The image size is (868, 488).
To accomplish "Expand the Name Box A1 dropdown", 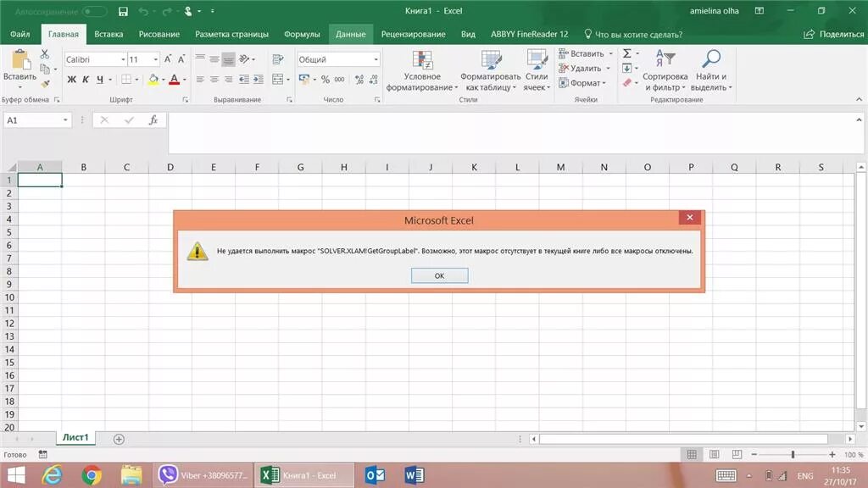I will pos(65,120).
